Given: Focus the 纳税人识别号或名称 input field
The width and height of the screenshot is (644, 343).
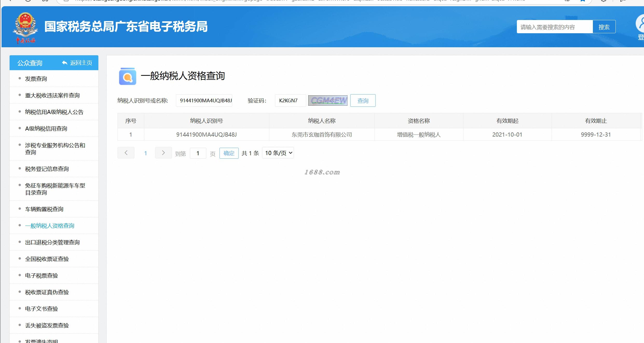Looking at the screenshot, I should pyautogui.click(x=204, y=100).
